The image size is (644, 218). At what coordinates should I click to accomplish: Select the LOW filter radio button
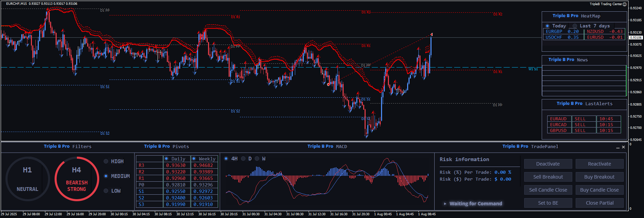pyautogui.click(x=106, y=191)
